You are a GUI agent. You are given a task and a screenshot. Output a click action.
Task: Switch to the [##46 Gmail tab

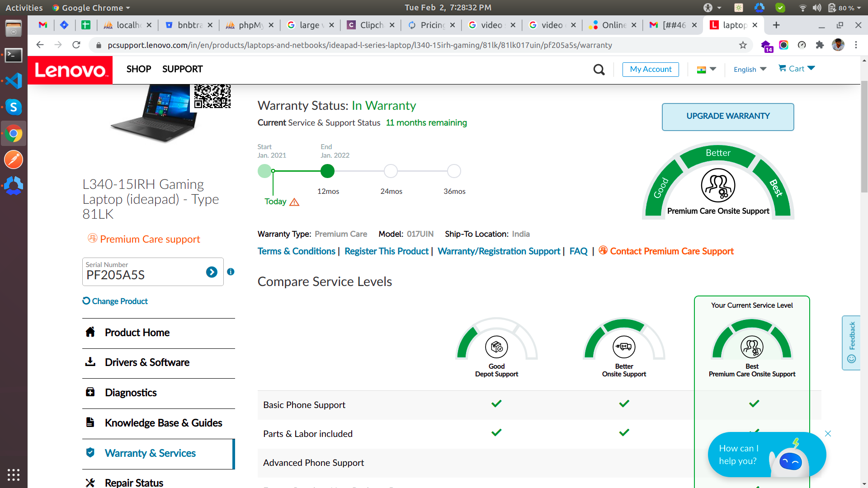674,25
